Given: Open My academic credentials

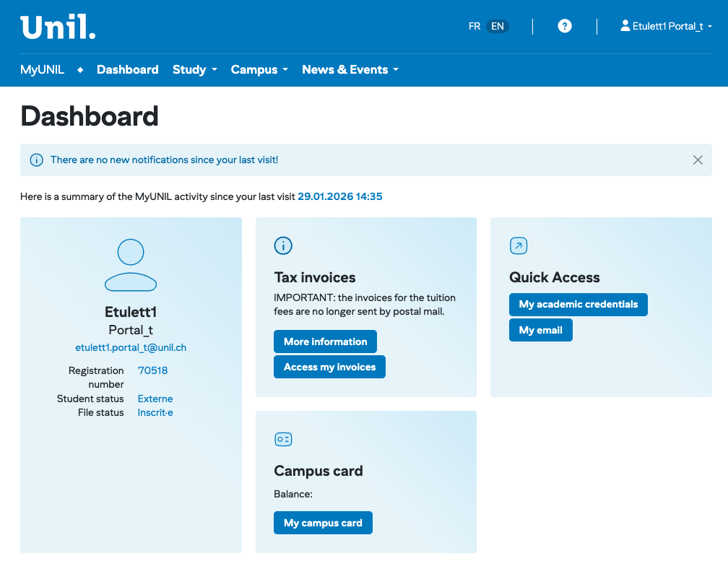Looking at the screenshot, I should (578, 304).
